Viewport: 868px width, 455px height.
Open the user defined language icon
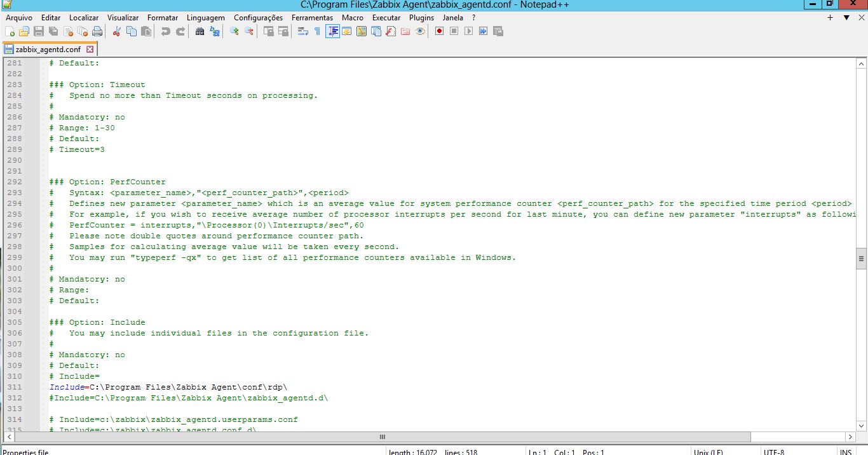point(347,31)
